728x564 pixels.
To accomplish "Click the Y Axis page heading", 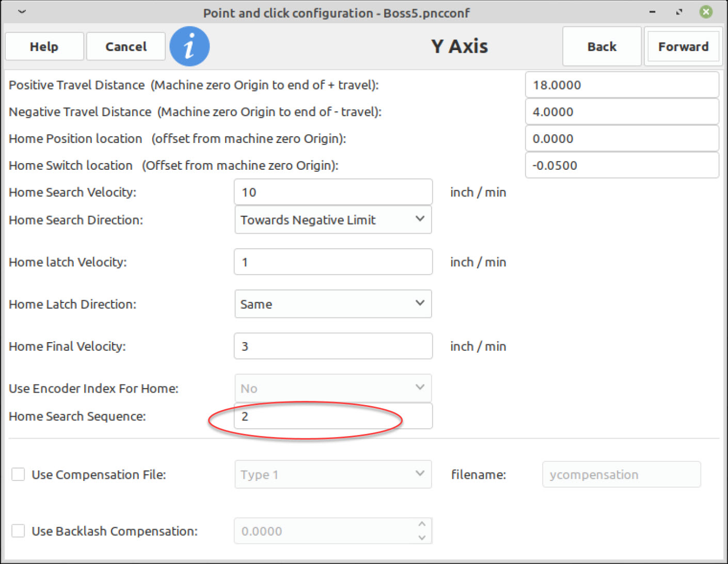I will coord(460,46).
